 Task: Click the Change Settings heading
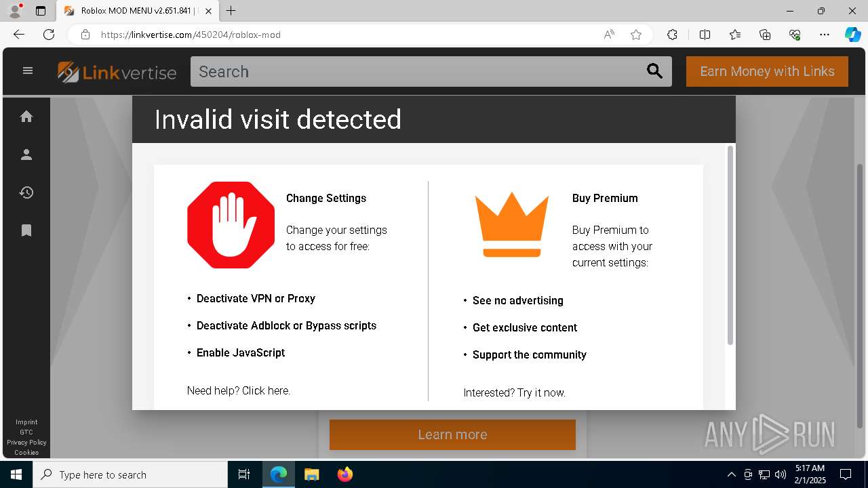tap(326, 198)
